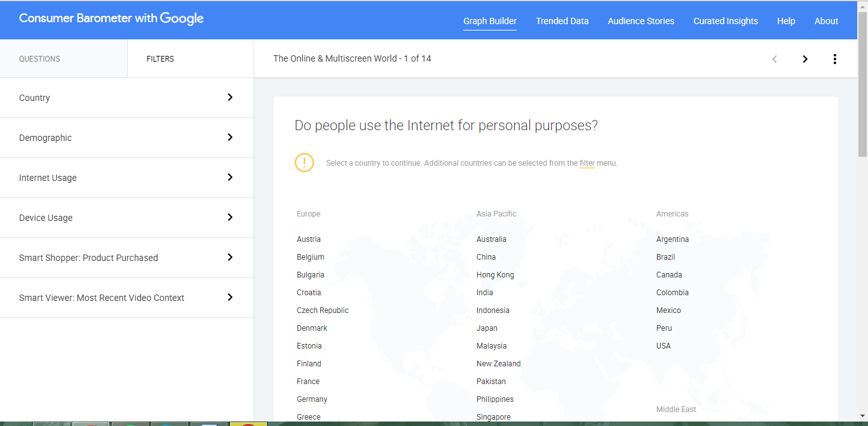
Task: Click the underlined filter link in the notice
Action: pyautogui.click(x=587, y=163)
